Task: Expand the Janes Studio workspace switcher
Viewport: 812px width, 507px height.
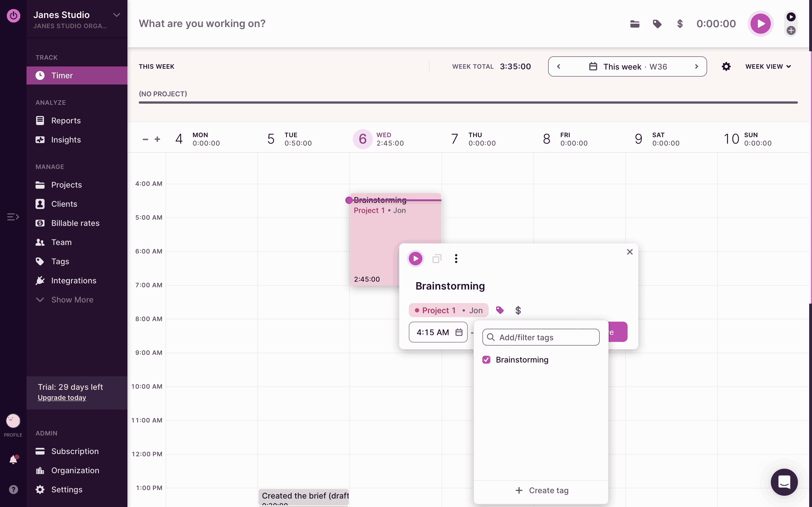Action: [116, 15]
